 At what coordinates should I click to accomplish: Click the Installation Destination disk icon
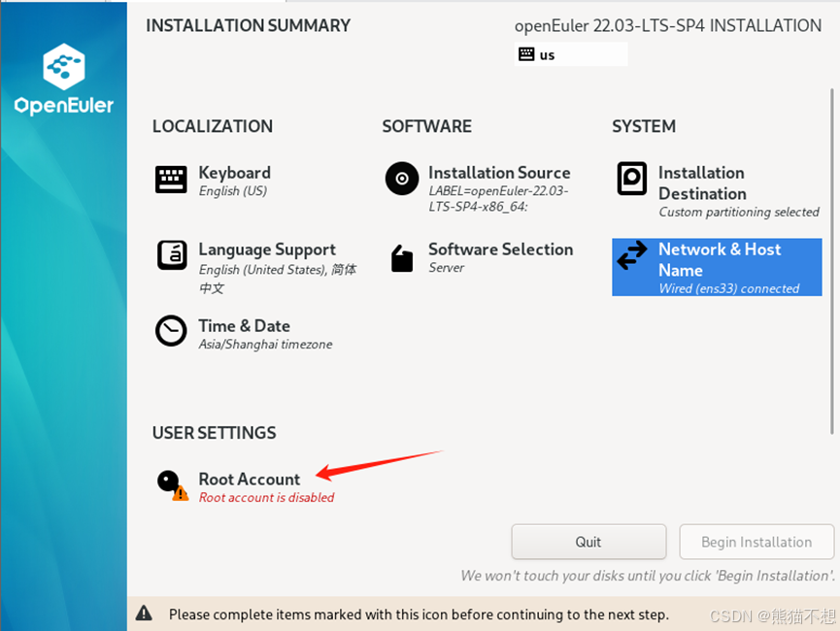(631, 179)
